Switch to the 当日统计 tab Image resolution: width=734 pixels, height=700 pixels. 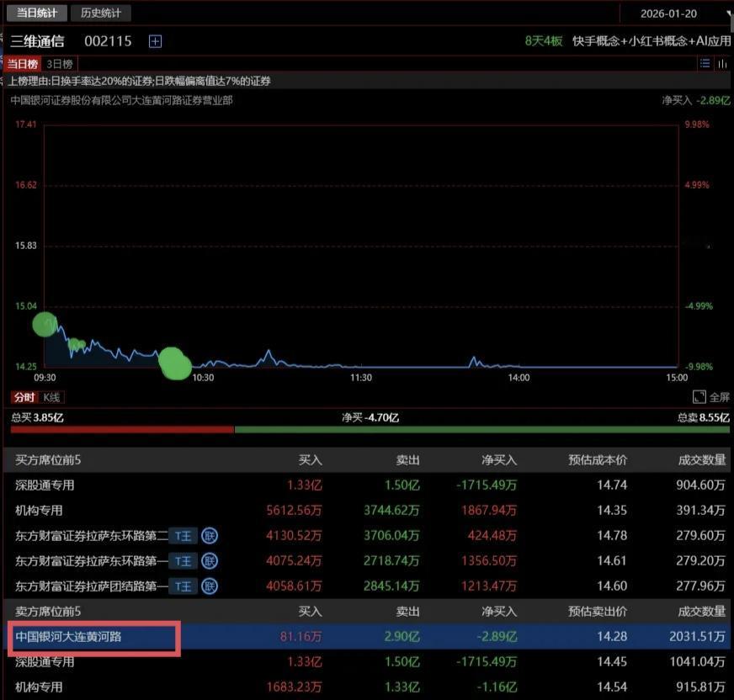click(36, 13)
